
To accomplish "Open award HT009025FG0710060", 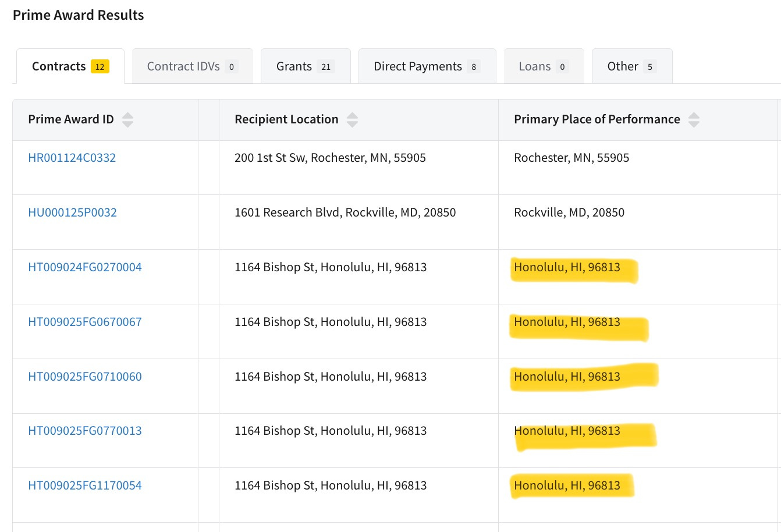I will point(85,377).
